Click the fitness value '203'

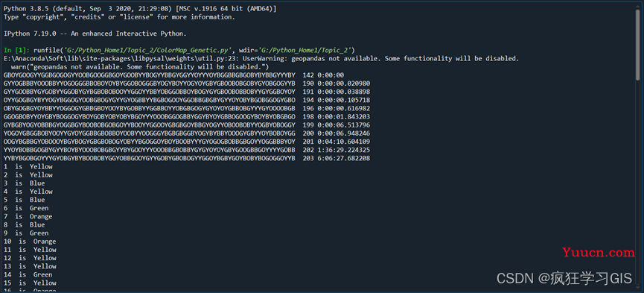point(308,158)
